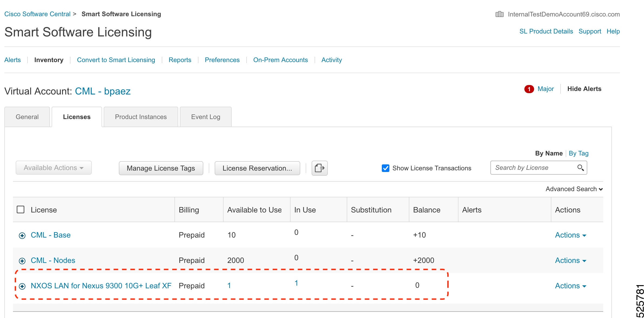Screen dimensions: 644x318
Task: Click the License column header
Action: click(x=44, y=210)
